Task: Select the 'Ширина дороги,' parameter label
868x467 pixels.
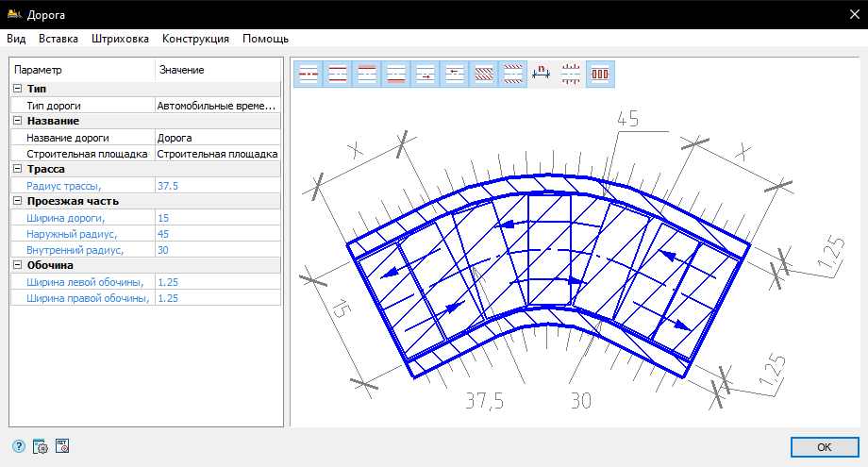Action: pos(65,218)
